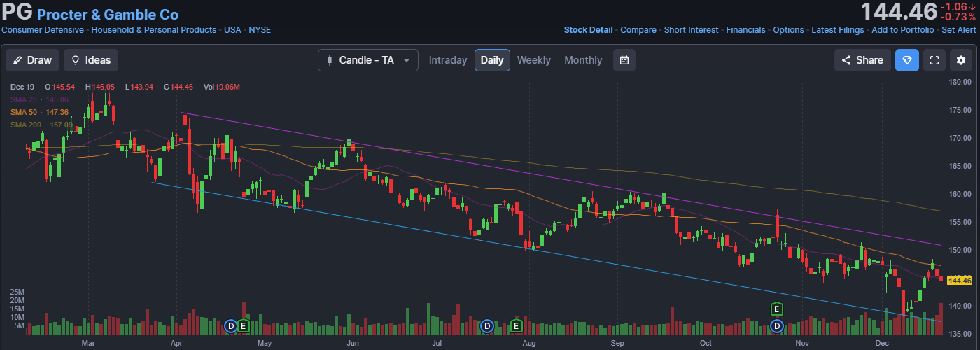
Task: Open Latest Filings link
Action: pyautogui.click(x=838, y=30)
